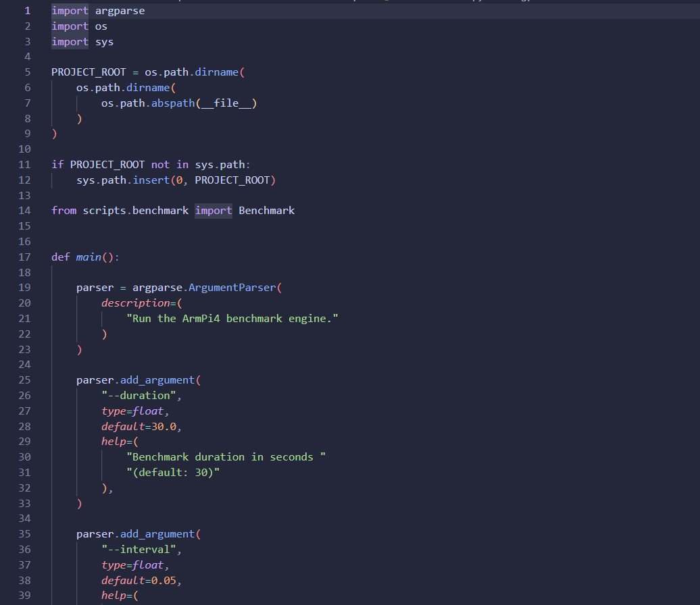Click the 'description' keyword argument
Screen dimensions: 700x605
[x=136, y=303]
